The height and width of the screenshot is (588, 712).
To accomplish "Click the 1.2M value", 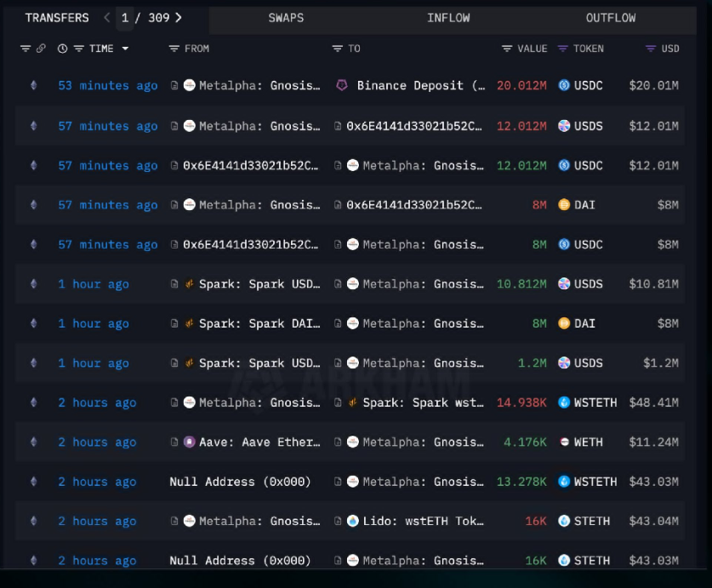I will (533, 363).
